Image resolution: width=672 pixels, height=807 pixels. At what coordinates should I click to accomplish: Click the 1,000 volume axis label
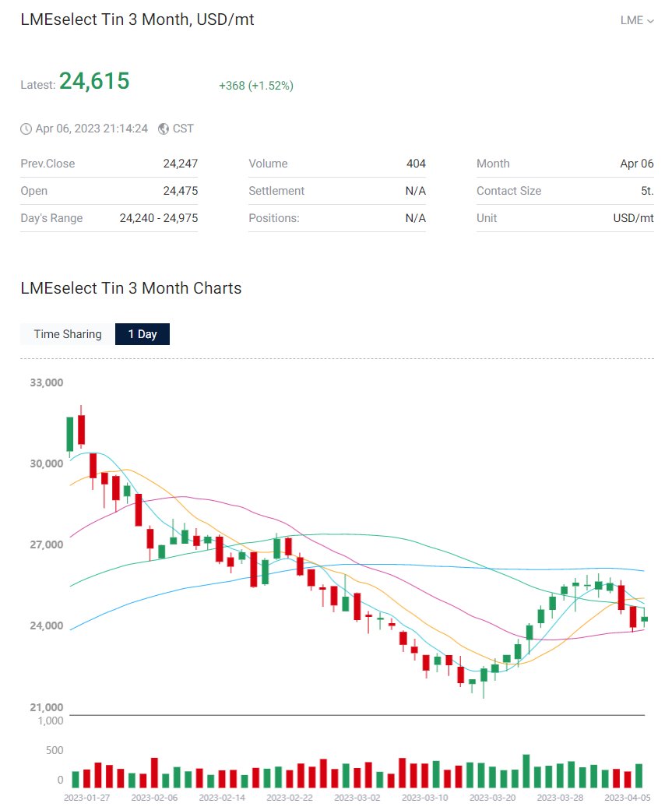pos(51,721)
